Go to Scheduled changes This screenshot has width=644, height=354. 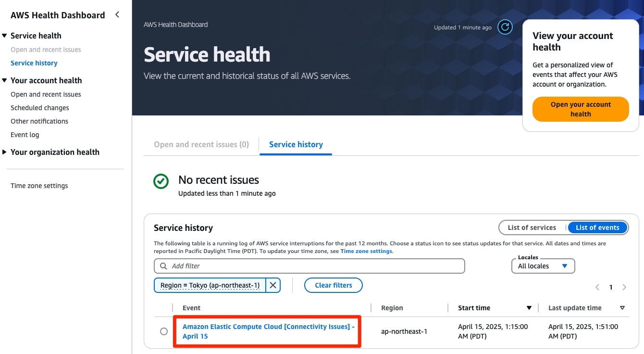pyautogui.click(x=40, y=108)
